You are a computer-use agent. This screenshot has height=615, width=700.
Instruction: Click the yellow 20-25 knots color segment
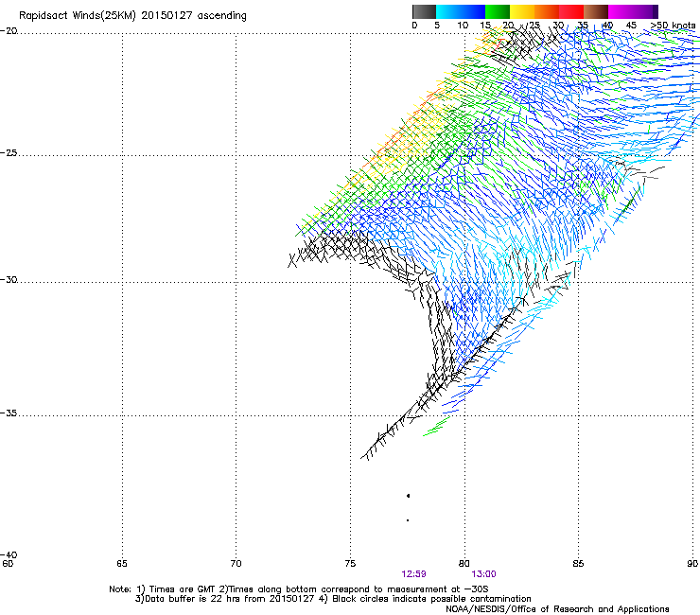pyautogui.click(x=522, y=11)
